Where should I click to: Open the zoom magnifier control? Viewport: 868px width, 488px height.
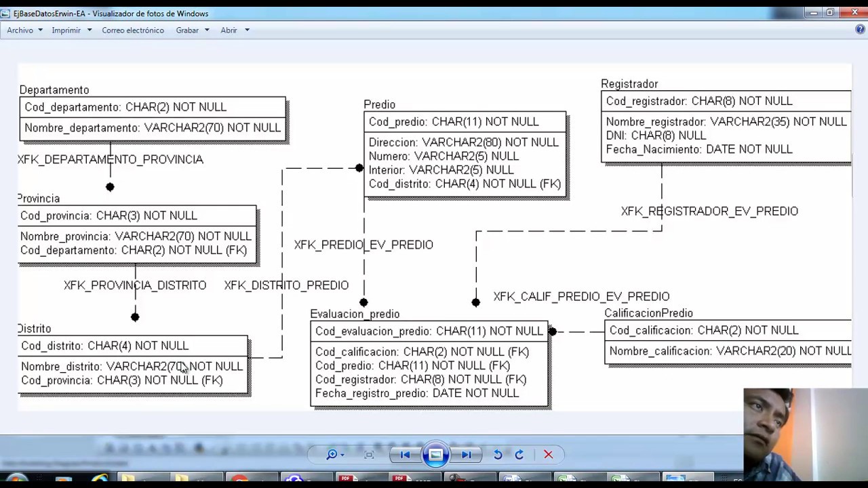click(x=335, y=455)
